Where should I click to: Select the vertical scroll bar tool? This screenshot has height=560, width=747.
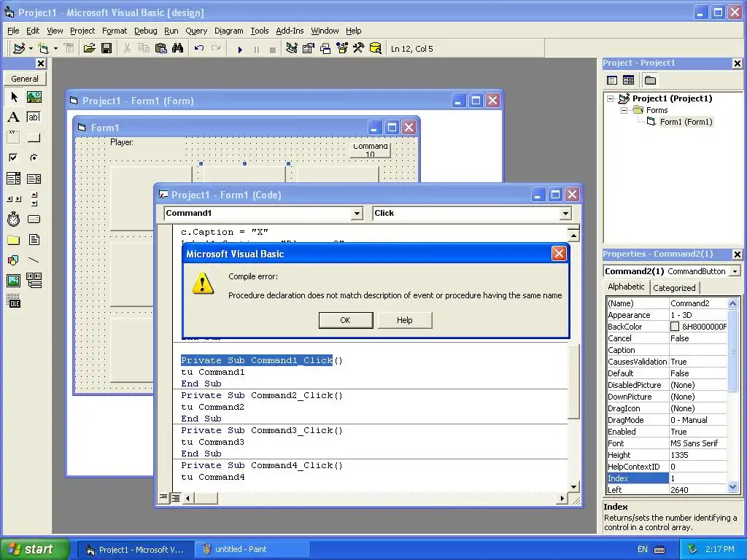point(34,199)
